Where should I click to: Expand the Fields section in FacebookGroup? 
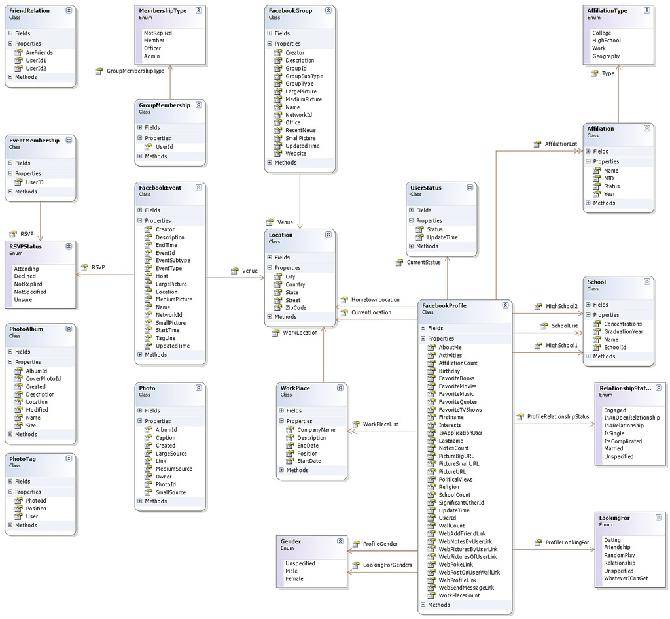269,33
